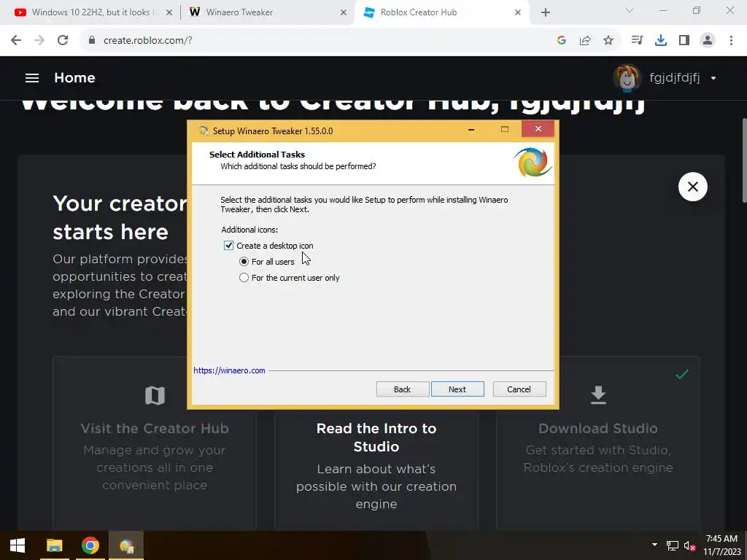Show hidden tray icons arrow
This screenshot has height=560, width=747.
coord(654,545)
